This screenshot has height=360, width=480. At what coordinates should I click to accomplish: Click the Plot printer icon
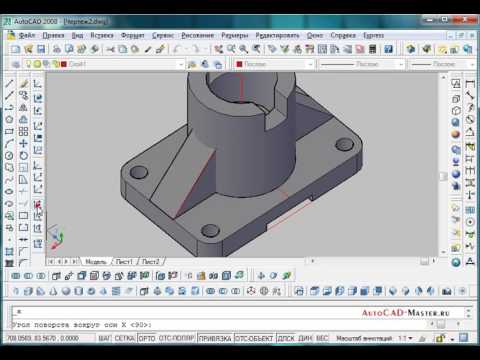tap(57, 49)
